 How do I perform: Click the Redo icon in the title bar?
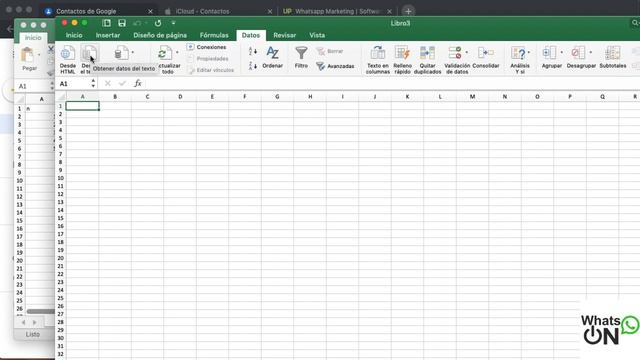(x=158, y=23)
